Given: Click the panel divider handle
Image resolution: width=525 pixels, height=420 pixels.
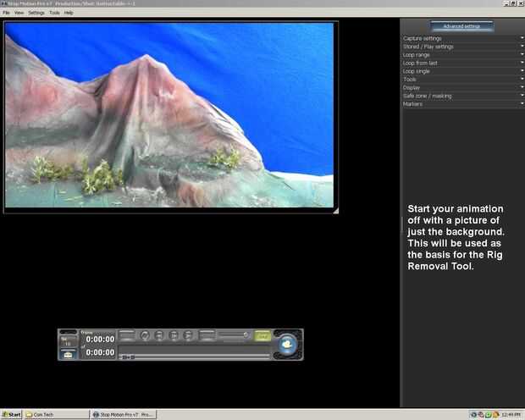Looking at the screenshot, I should (401, 225).
